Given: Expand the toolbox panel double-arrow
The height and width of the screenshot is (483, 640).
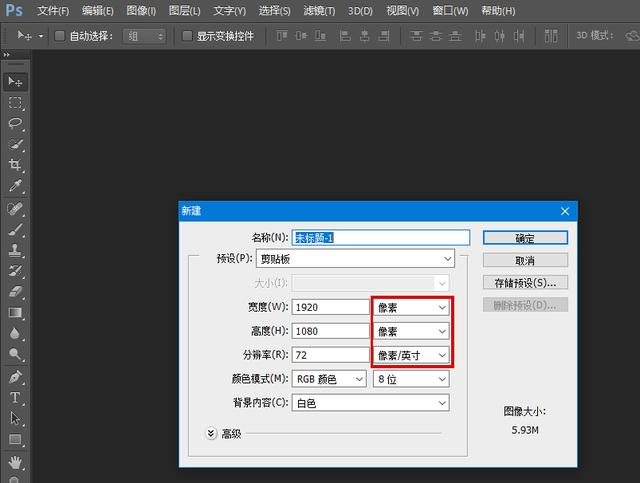Looking at the screenshot, I should pyautogui.click(x=7, y=54).
